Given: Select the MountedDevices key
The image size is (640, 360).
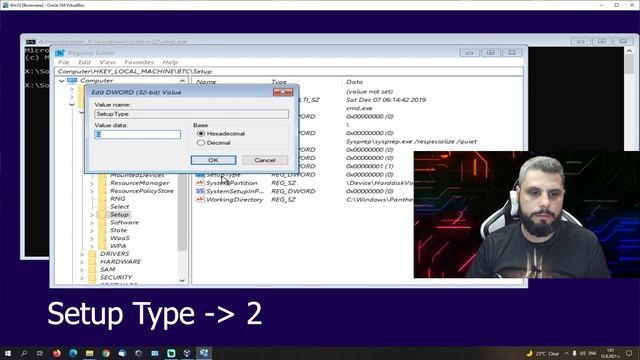Looking at the screenshot, I should [x=137, y=175].
